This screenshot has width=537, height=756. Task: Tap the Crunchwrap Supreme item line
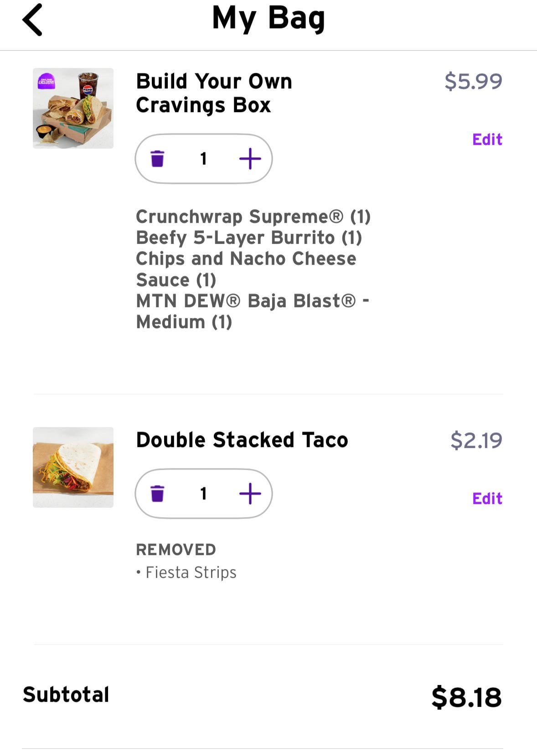point(253,216)
